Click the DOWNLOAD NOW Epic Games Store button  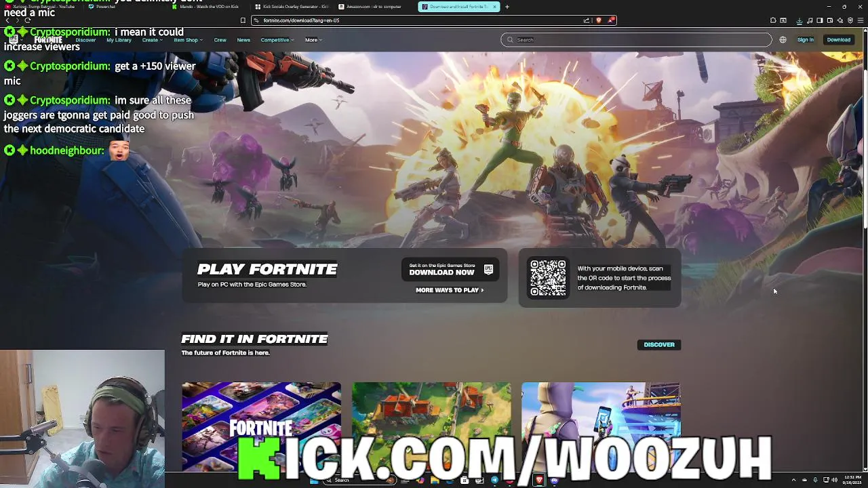pyautogui.click(x=450, y=270)
